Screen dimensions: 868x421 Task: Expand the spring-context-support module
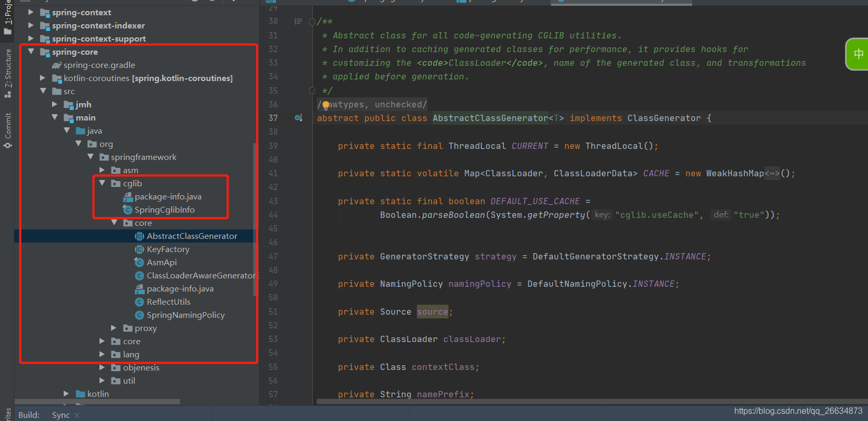coord(31,38)
